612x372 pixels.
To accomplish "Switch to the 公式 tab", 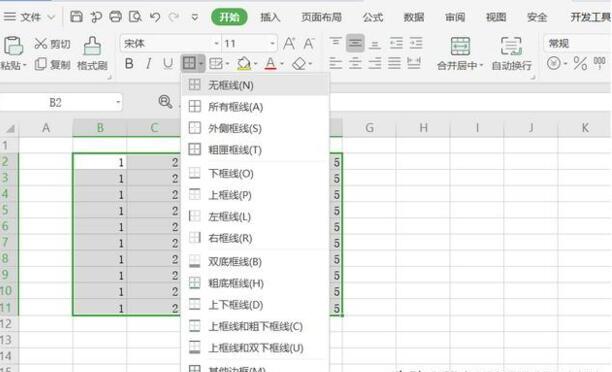I will click(x=373, y=17).
